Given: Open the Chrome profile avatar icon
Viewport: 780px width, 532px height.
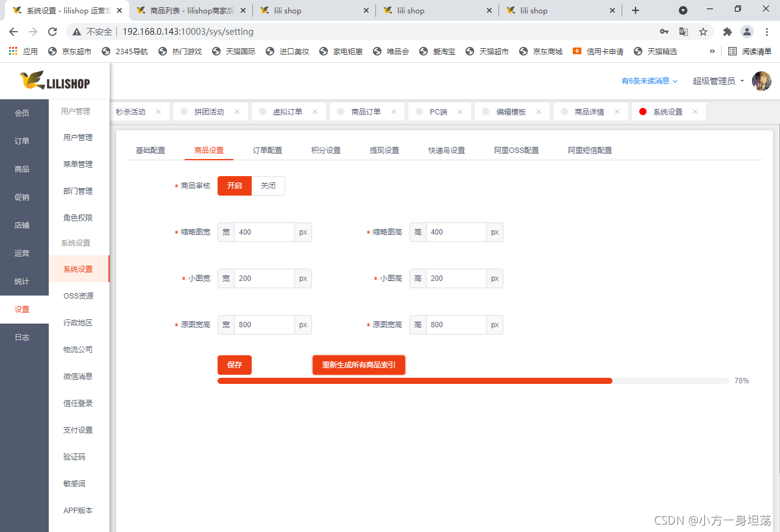Looking at the screenshot, I should pyautogui.click(x=746, y=32).
